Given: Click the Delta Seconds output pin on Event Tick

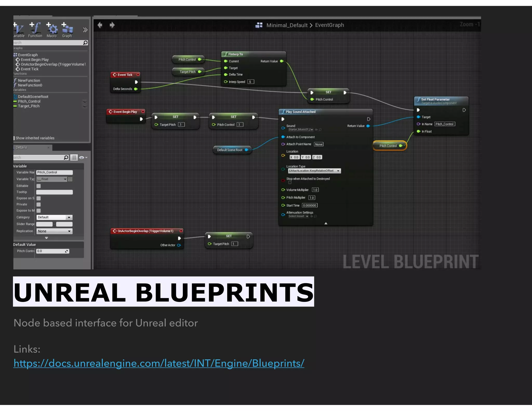Looking at the screenshot, I should coord(136,89).
